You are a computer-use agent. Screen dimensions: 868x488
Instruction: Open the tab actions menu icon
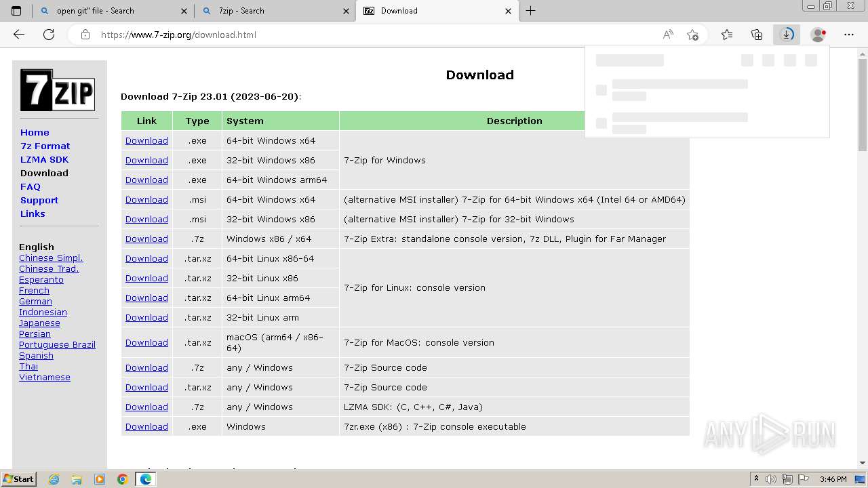[16, 11]
